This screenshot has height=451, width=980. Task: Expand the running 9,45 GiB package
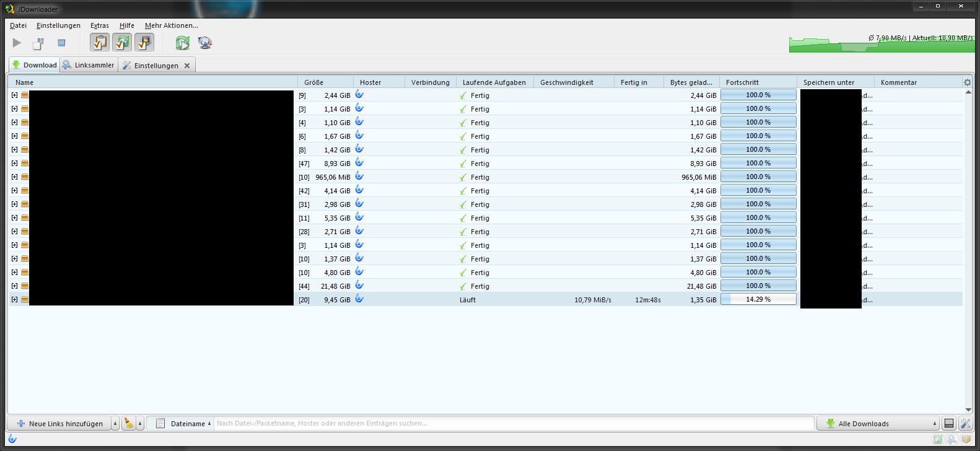coord(14,300)
